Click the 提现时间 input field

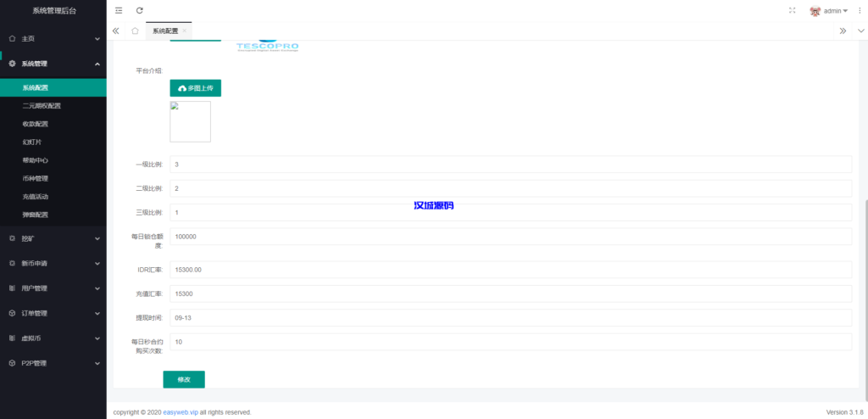[x=510, y=317]
